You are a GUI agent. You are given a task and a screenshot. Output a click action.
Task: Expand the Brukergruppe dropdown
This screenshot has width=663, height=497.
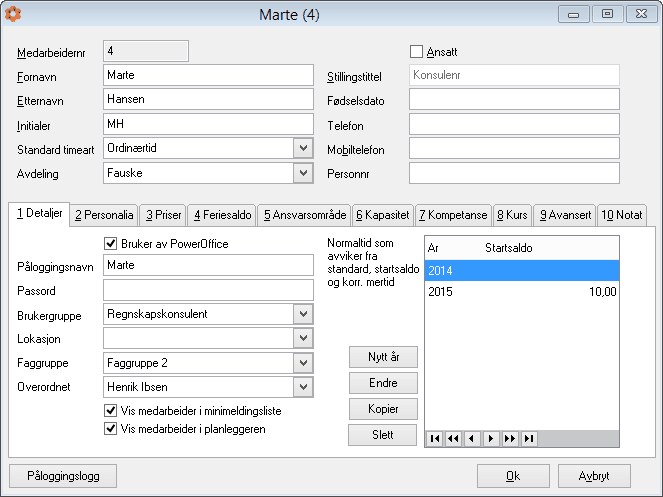tap(303, 314)
